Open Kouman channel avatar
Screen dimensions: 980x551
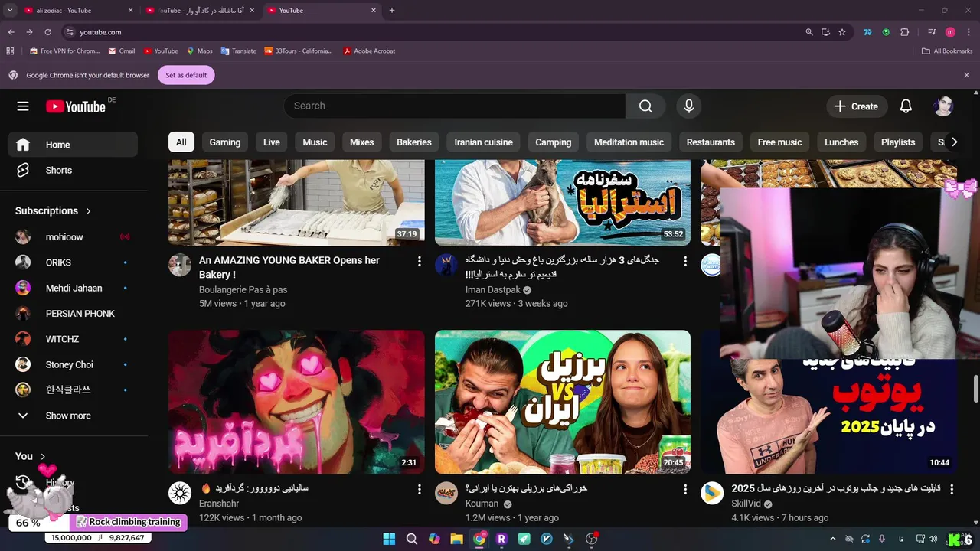tap(446, 493)
